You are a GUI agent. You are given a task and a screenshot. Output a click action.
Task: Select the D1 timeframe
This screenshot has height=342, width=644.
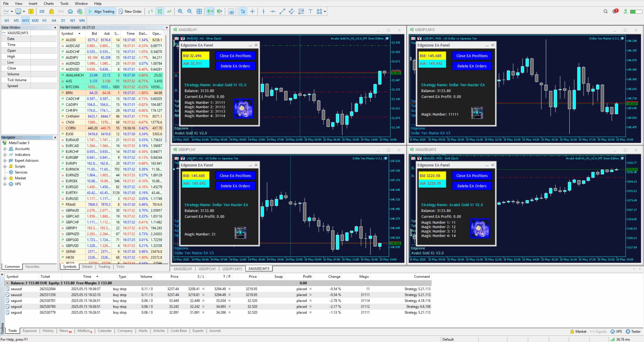[63, 21]
